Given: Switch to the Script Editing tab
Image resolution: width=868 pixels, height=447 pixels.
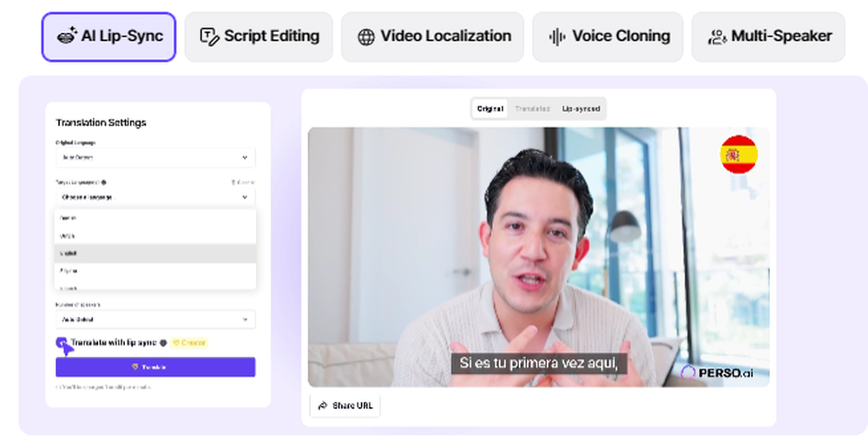Looking at the screenshot, I should point(259,36).
